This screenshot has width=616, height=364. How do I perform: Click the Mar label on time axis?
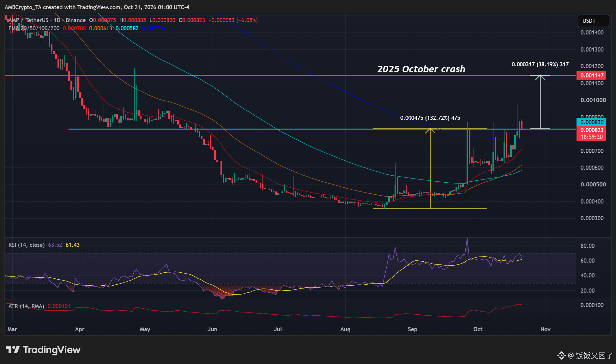pos(12,329)
